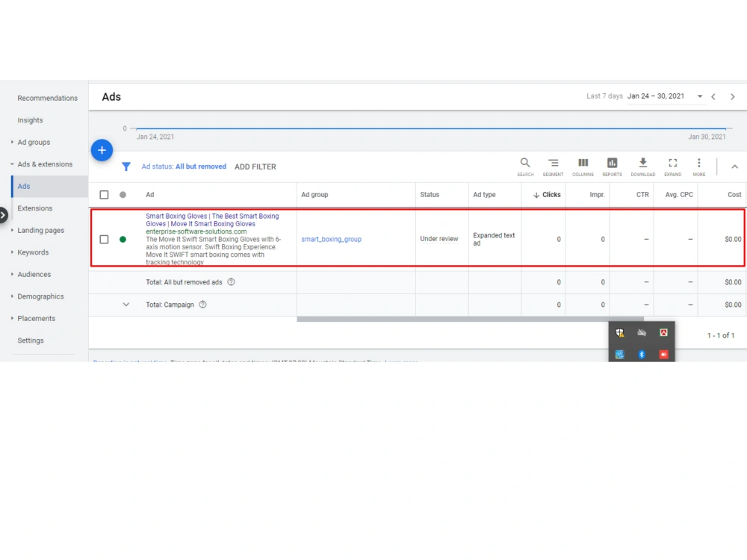This screenshot has height=560, width=747.
Task: Sort by the Ad type column header
Action: tap(484, 195)
